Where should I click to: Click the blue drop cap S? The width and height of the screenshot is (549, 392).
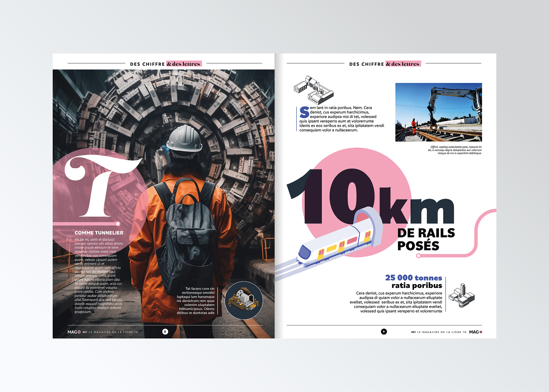(x=304, y=112)
